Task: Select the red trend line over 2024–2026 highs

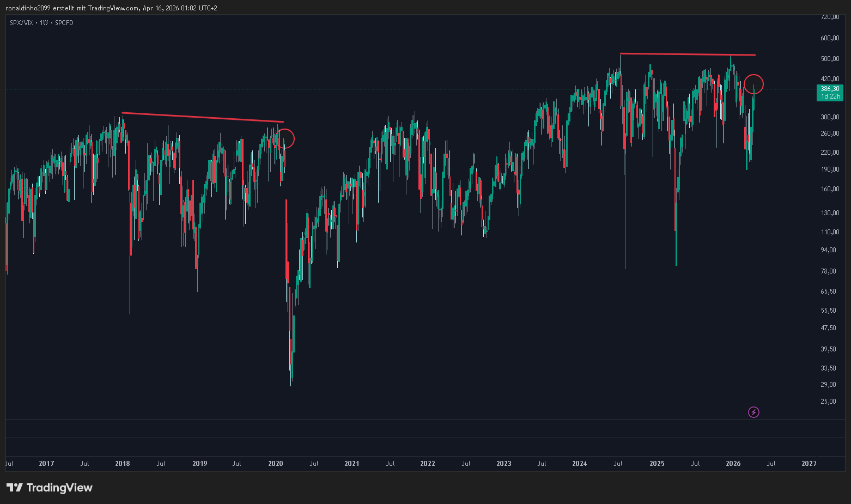Action: click(688, 54)
